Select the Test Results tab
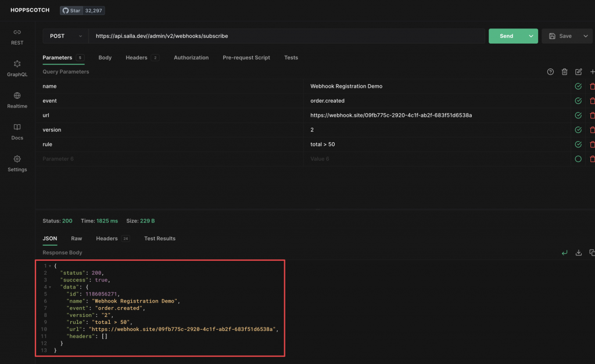 160,239
